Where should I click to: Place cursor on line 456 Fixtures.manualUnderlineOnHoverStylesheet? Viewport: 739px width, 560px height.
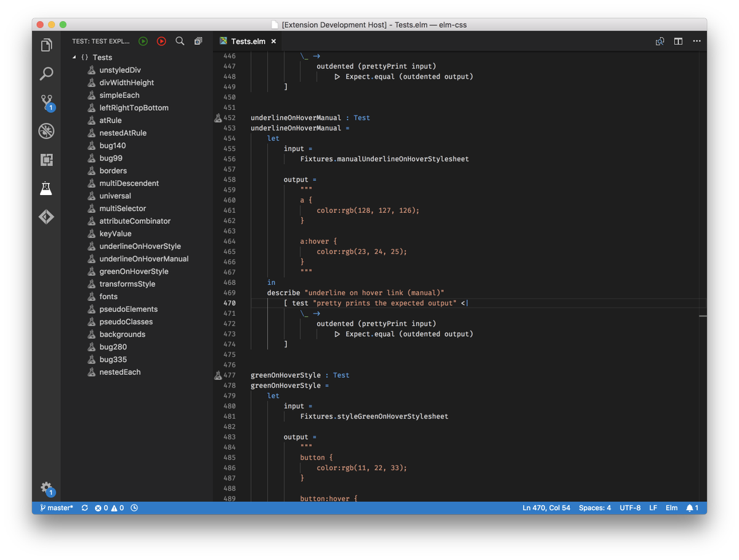384,159
